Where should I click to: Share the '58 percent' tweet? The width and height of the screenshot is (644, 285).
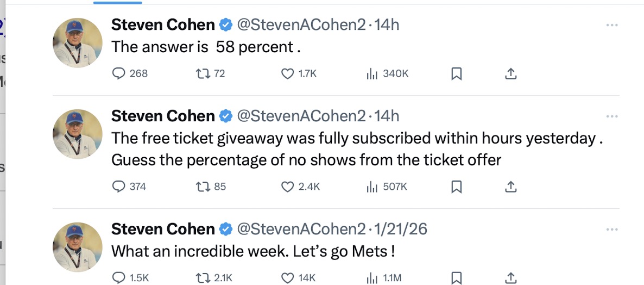coord(510,73)
